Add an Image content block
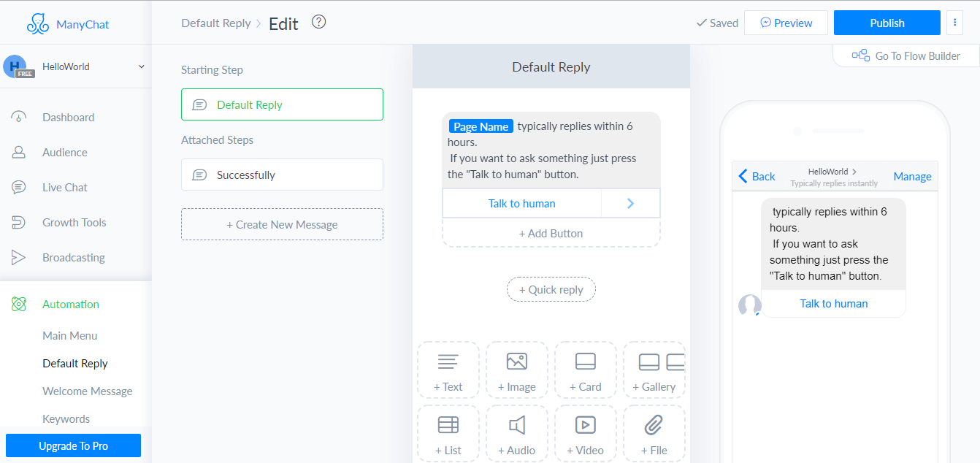This screenshot has height=463, width=980. [516, 370]
